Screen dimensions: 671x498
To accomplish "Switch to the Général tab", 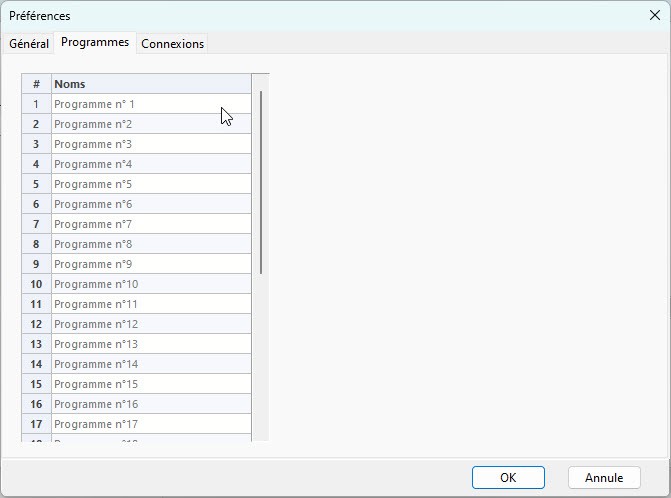I will tap(29, 44).
